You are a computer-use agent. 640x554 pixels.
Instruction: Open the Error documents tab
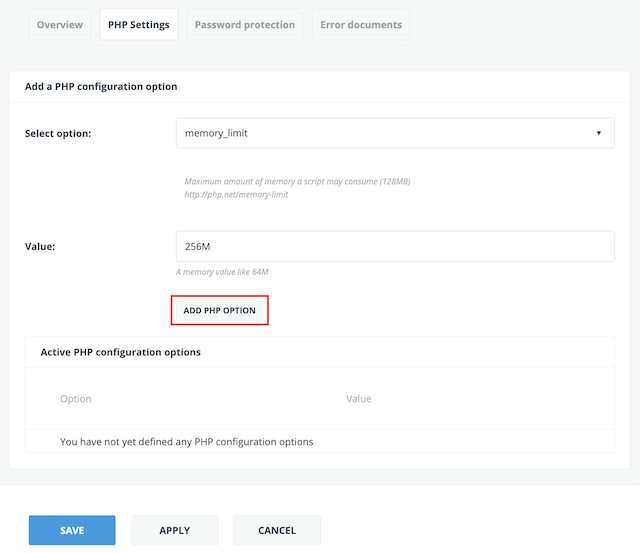(x=361, y=24)
